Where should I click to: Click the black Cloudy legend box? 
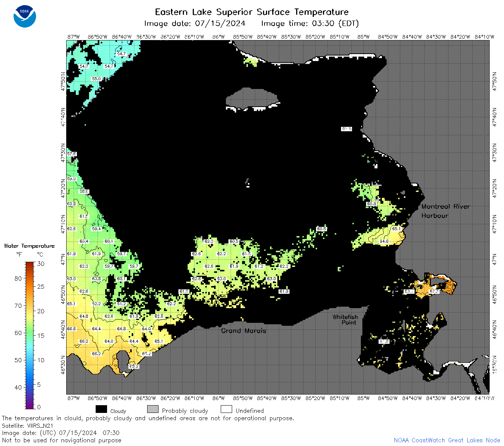101,409
